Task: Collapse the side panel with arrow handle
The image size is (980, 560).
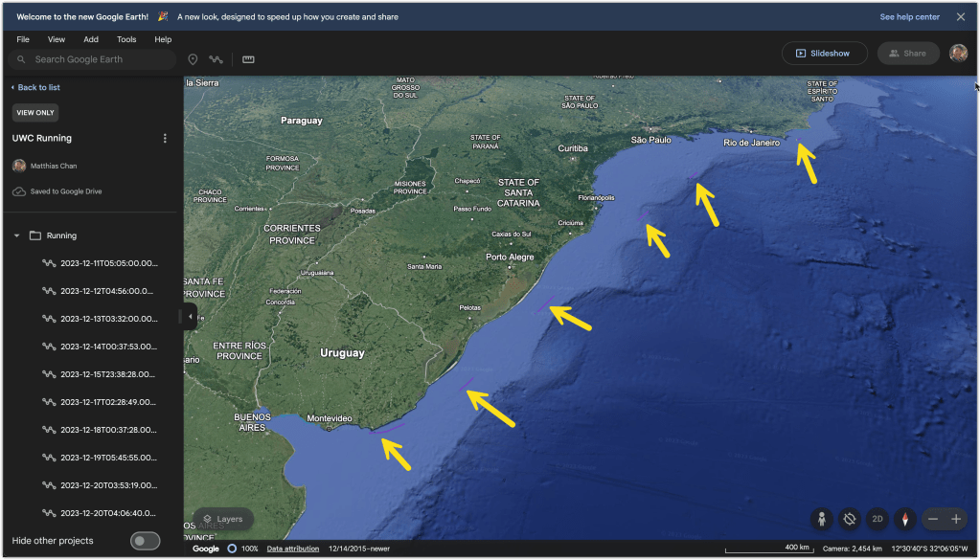Action: click(190, 317)
